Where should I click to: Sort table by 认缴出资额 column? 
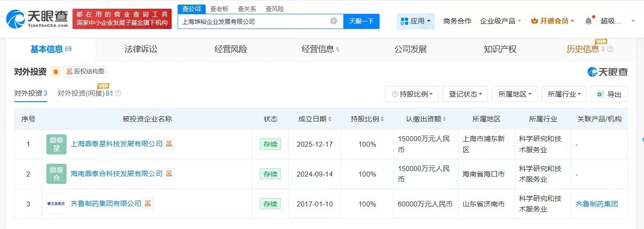426,119
